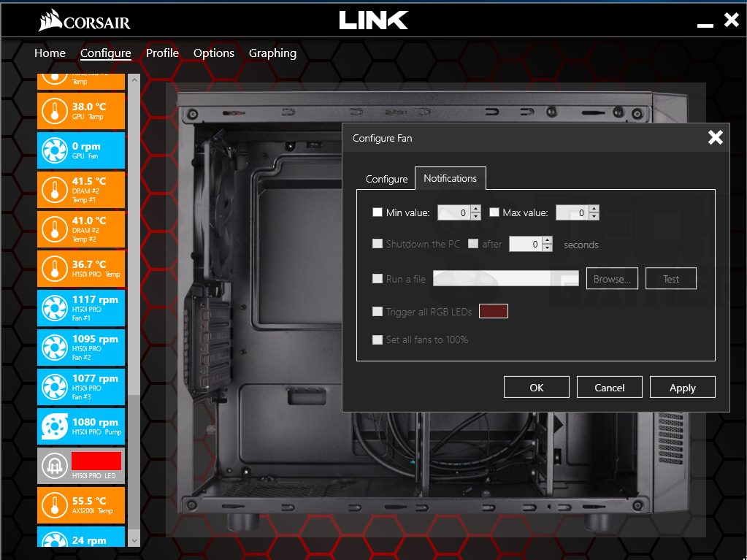Open the Options menu
Viewport: 747px width, 560px height.
pos(214,53)
